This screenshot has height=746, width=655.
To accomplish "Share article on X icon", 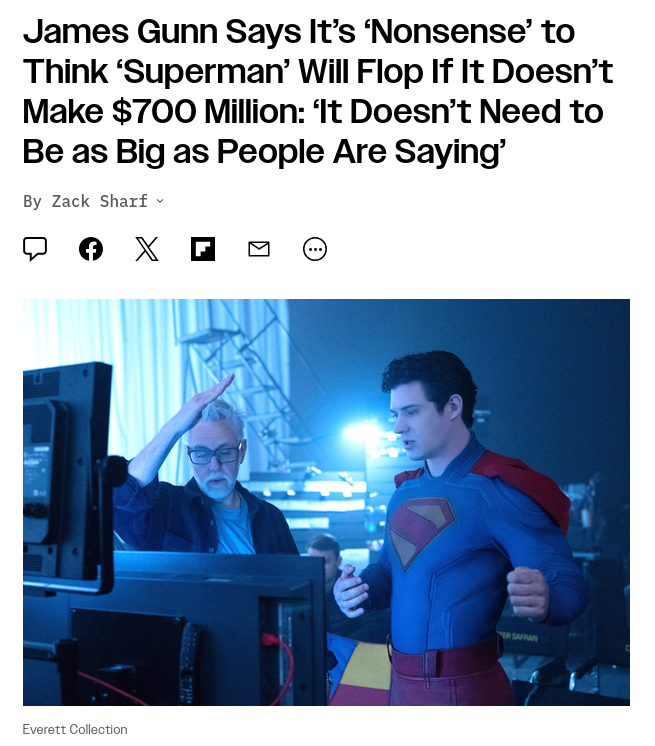I will click(147, 248).
